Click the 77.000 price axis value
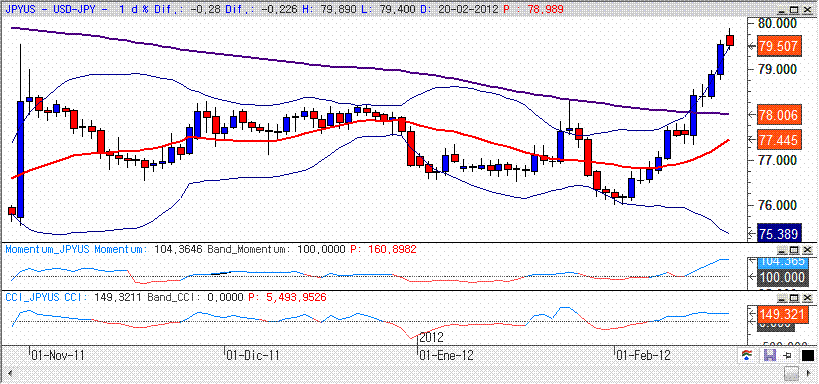The image size is (819, 384). point(776,160)
